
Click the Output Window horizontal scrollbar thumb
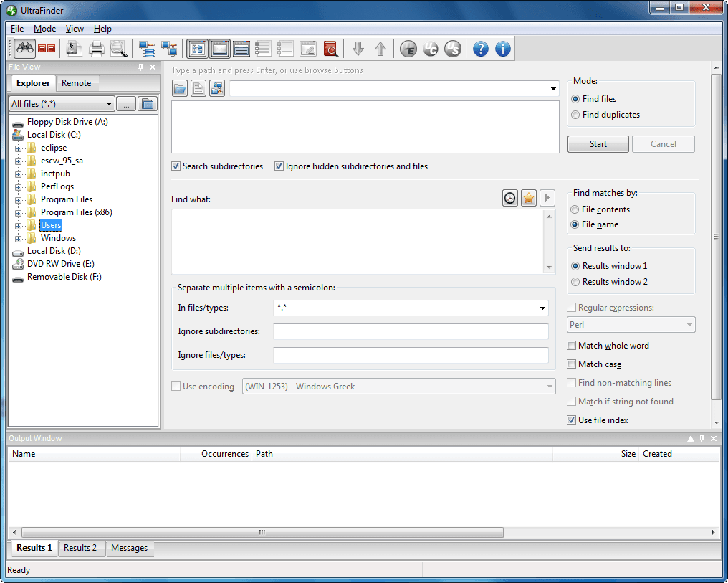point(262,532)
